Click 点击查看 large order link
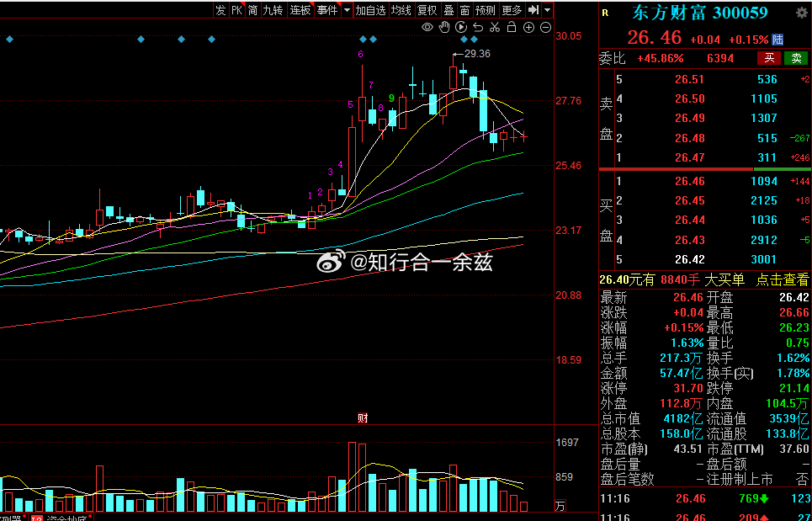The width and height of the screenshot is (812, 521). click(x=782, y=280)
